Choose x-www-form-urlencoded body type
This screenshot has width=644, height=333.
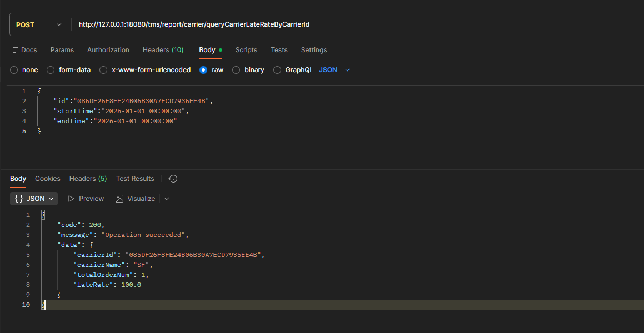[103, 70]
